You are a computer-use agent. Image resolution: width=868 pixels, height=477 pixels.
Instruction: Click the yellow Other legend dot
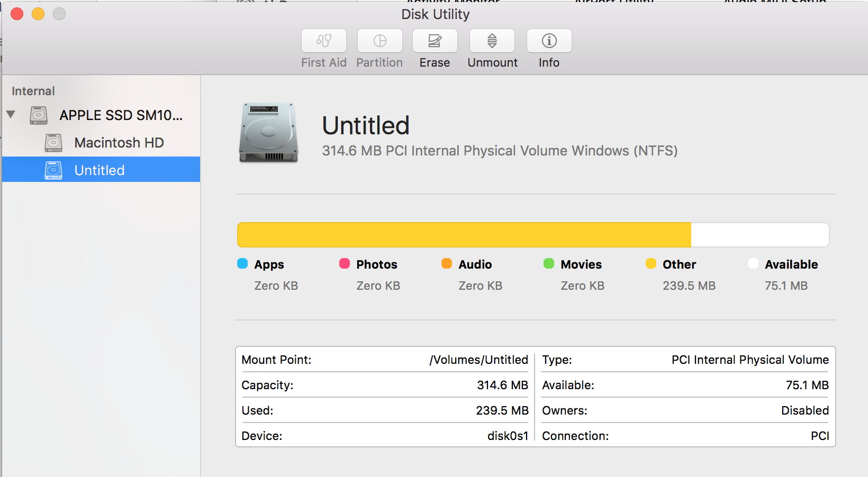[650, 263]
